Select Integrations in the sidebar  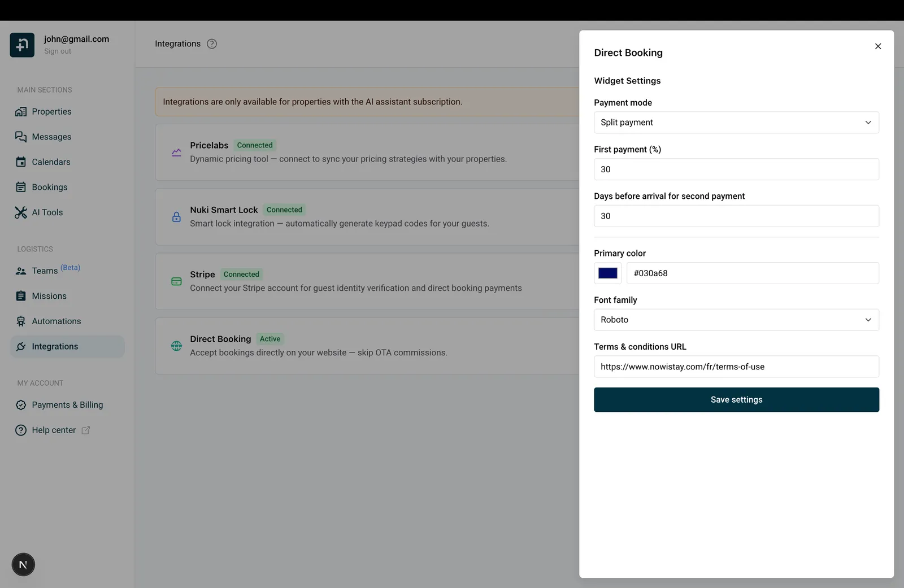point(67,346)
